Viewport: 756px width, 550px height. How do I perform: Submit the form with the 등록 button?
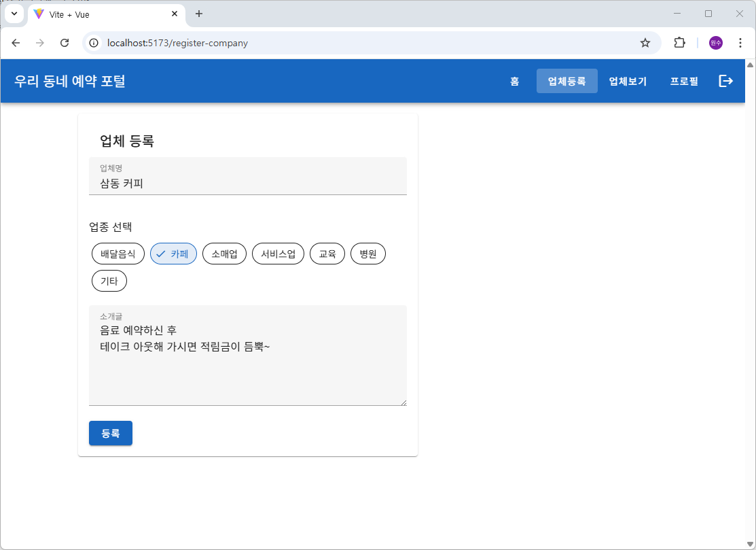[111, 433]
